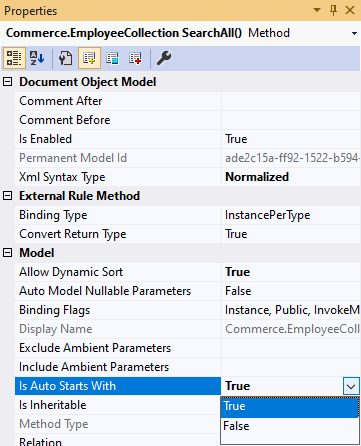Select the Display Name property
Image resolution: width=361 pixels, height=446 pixels.
tap(118, 329)
